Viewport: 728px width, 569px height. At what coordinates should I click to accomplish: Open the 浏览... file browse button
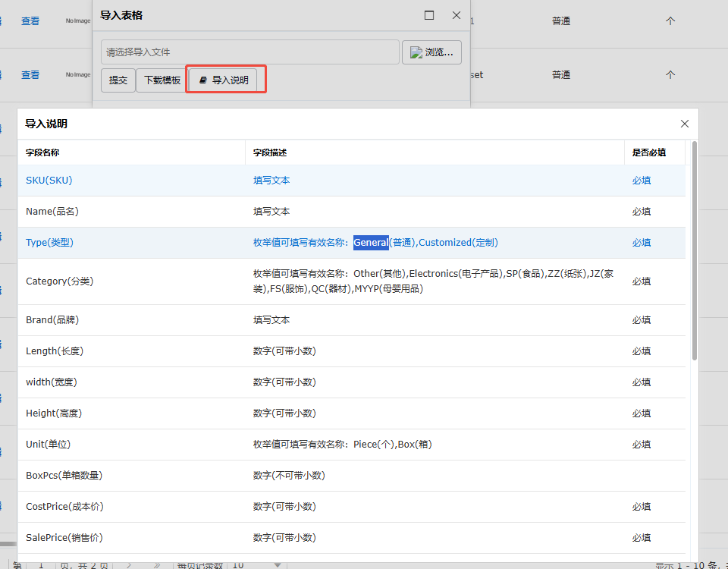coord(431,52)
